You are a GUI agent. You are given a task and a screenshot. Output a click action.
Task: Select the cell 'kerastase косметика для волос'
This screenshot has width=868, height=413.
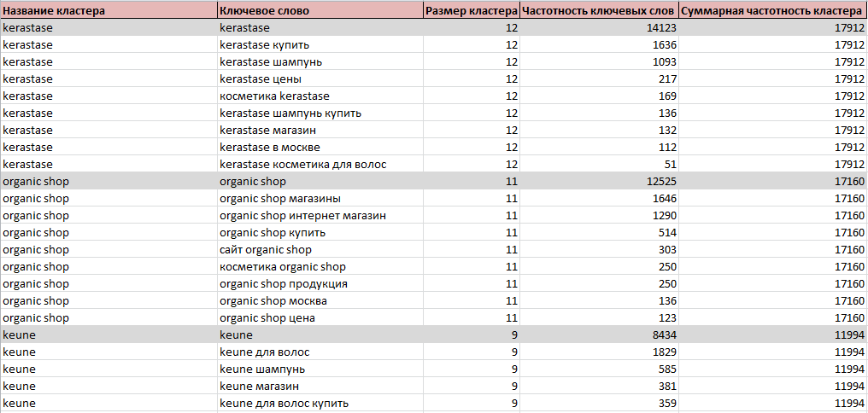click(x=320, y=165)
